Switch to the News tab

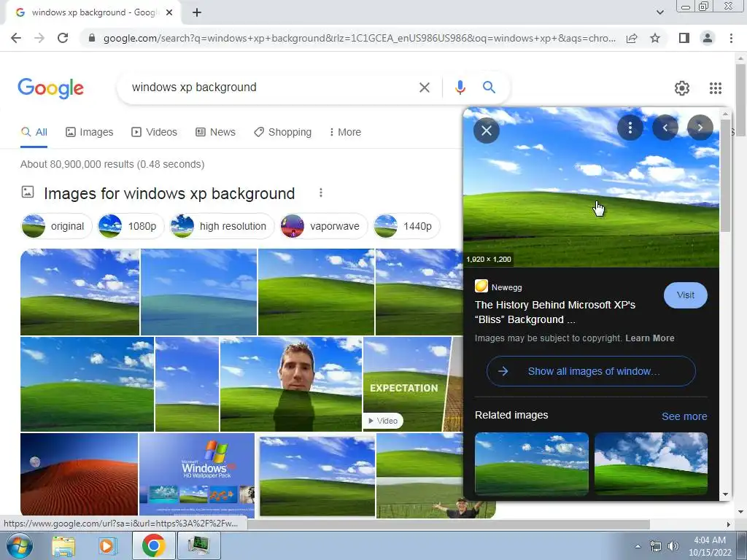point(215,133)
